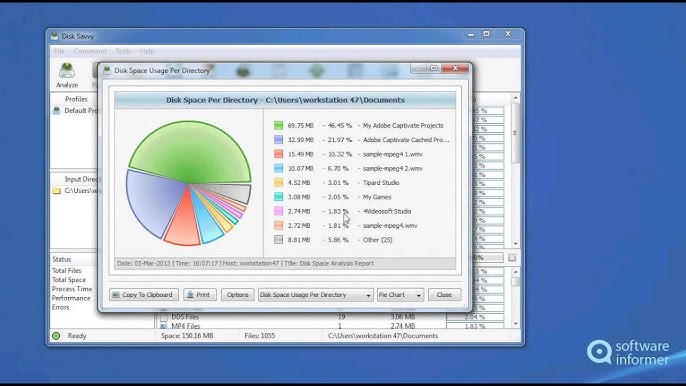The height and width of the screenshot is (386, 686).
Task: Click Copy To Clipboard button
Action: pyautogui.click(x=144, y=295)
